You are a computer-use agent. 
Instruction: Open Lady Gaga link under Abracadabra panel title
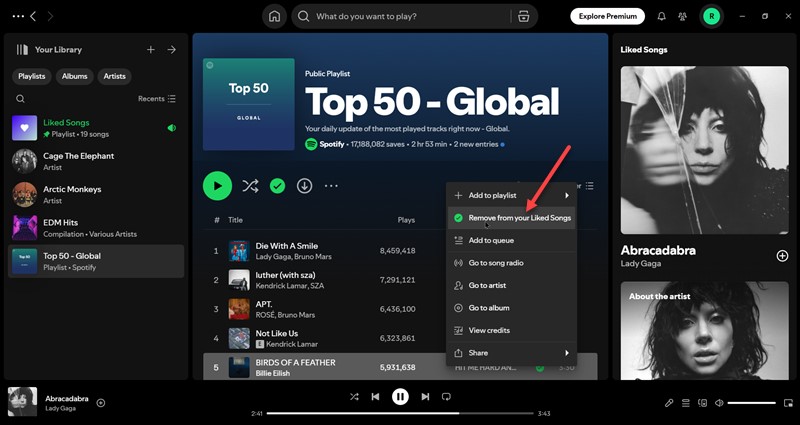pos(640,264)
